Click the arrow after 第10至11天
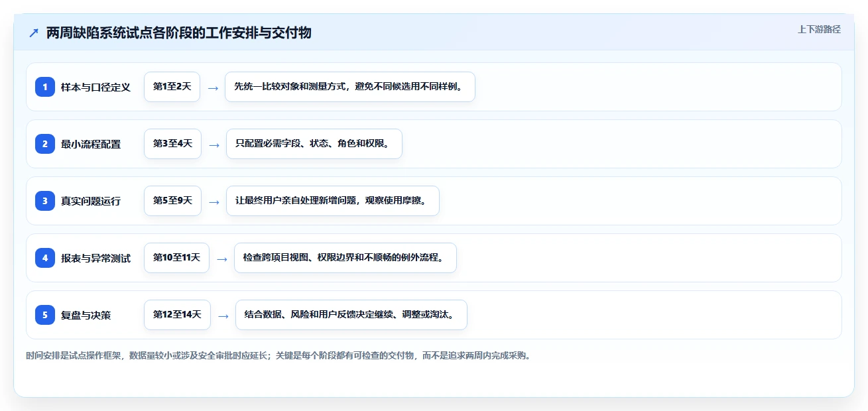Screen dimensions: 868x411 tap(221, 259)
